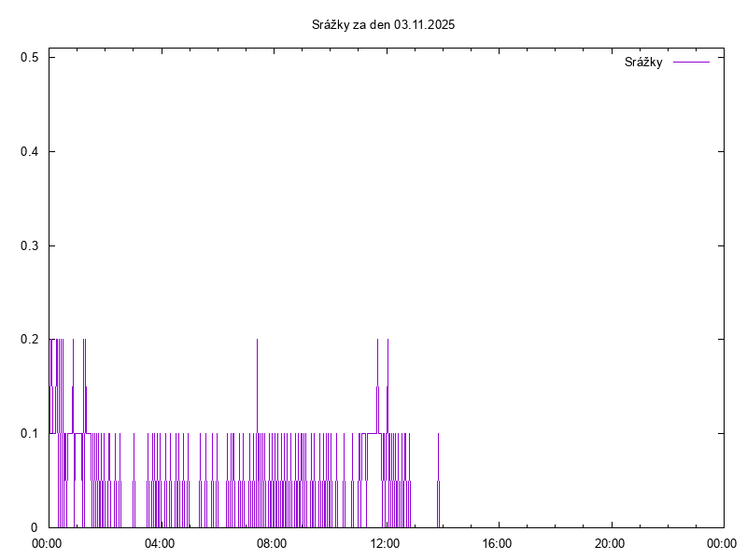Select the 12:00 time axis label
This screenshot has height=560, width=747.
(x=385, y=543)
